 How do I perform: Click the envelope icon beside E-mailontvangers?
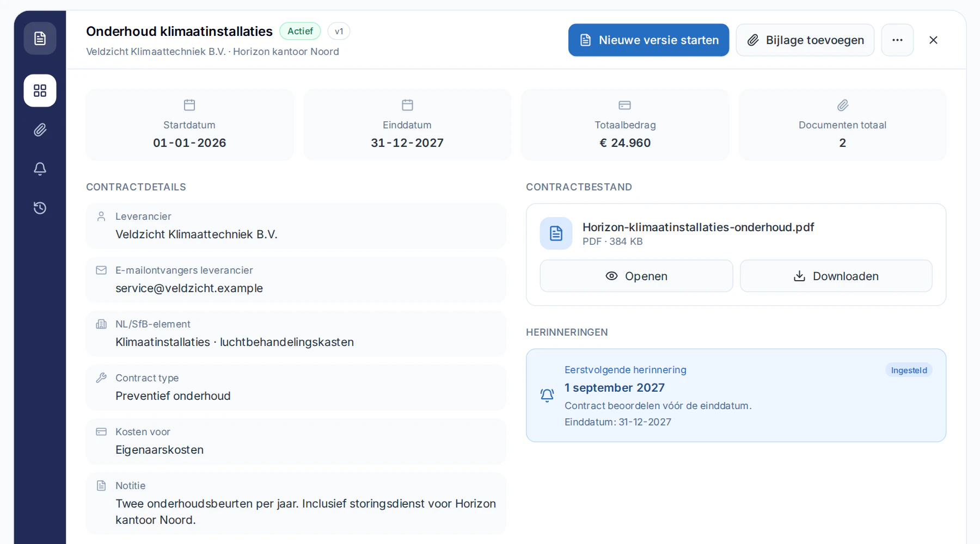pyautogui.click(x=101, y=270)
